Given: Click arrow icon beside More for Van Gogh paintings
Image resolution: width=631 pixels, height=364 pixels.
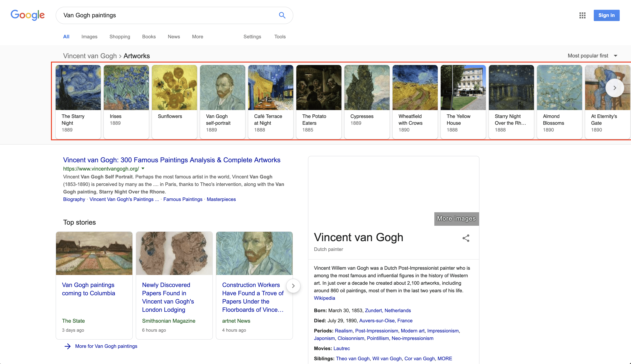Looking at the screenshot, I should [67, 346].
